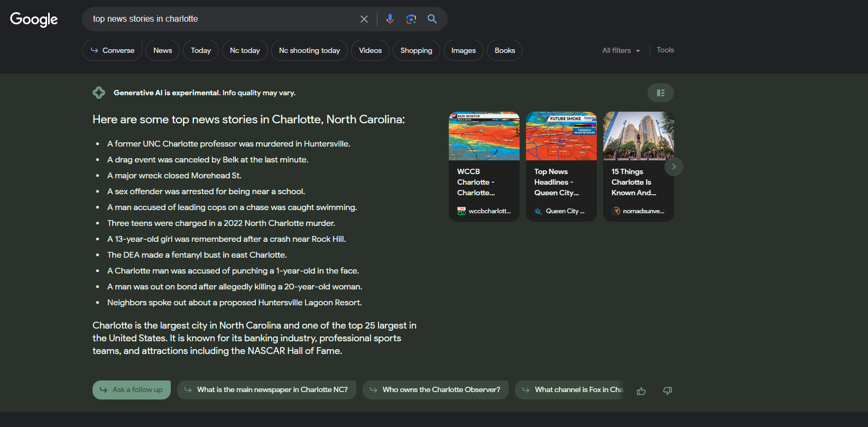Open the Top News Headlines Queen City card

click(x=561, y=167)
